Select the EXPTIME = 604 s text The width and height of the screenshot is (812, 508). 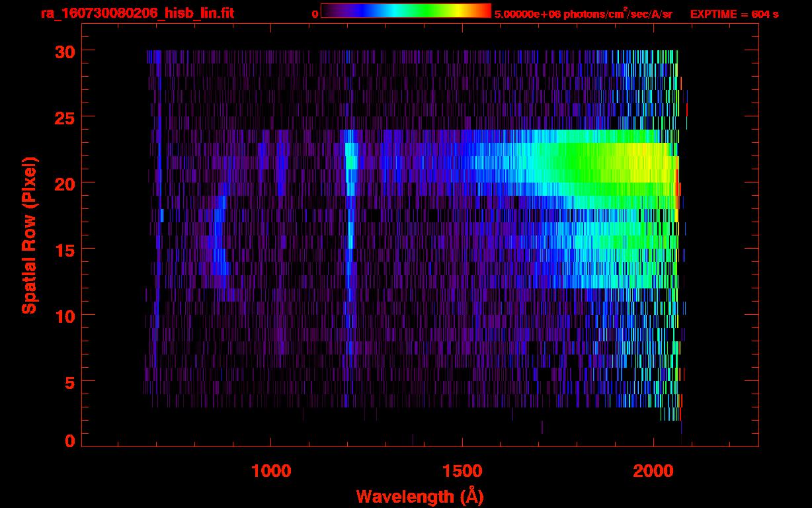click(x=734, y=14)
